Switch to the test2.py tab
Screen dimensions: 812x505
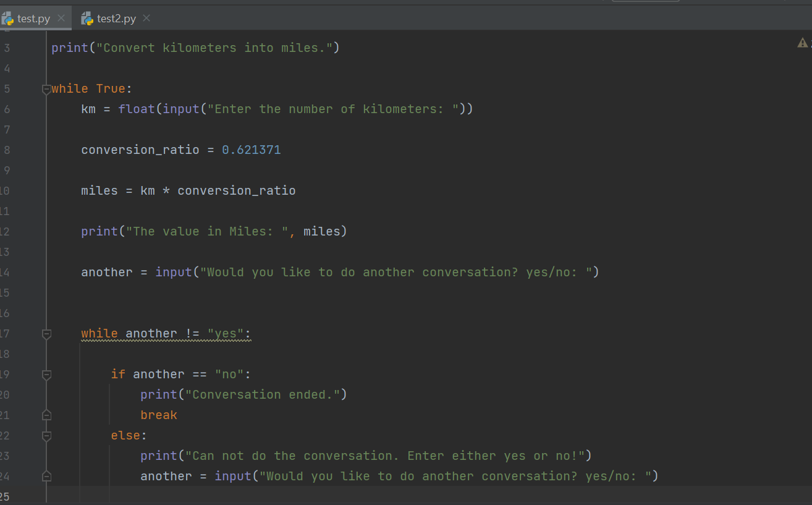(116, 19)
